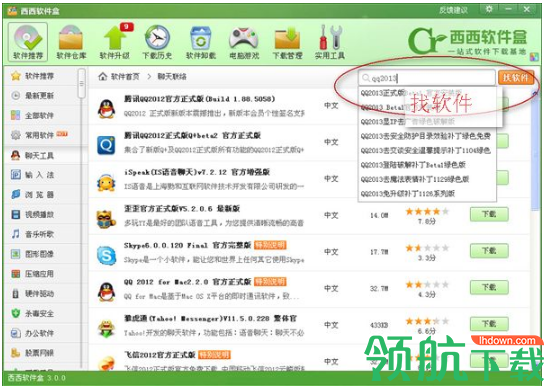Click the Skype app icon
The height and width of the screenshot is (388, 544).
tap(106, 255)
